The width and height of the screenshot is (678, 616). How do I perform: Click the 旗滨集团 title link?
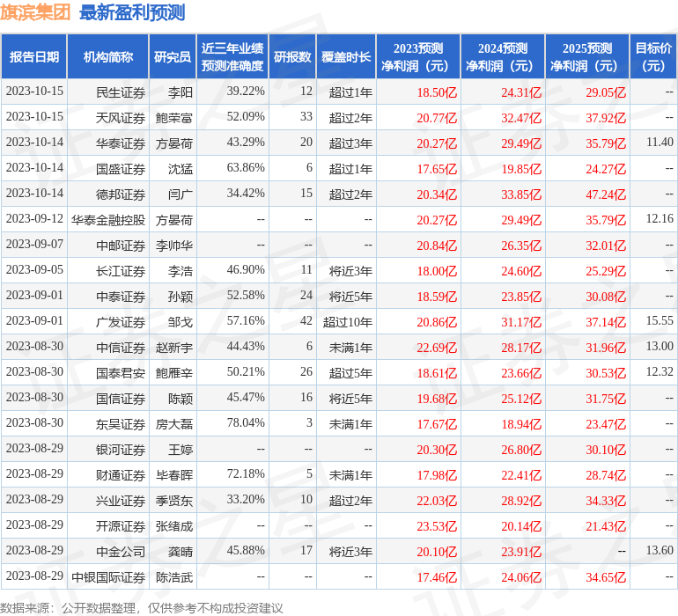pos(36,12)
